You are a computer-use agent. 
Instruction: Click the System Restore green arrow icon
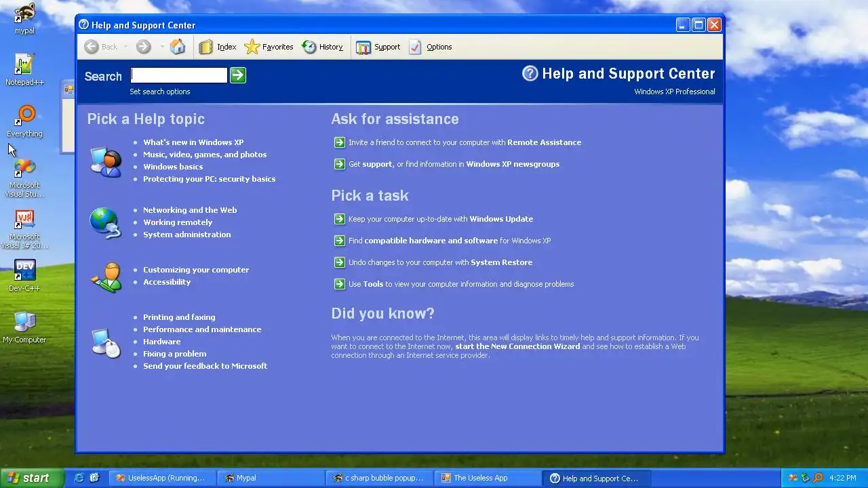tap(340, 262)
